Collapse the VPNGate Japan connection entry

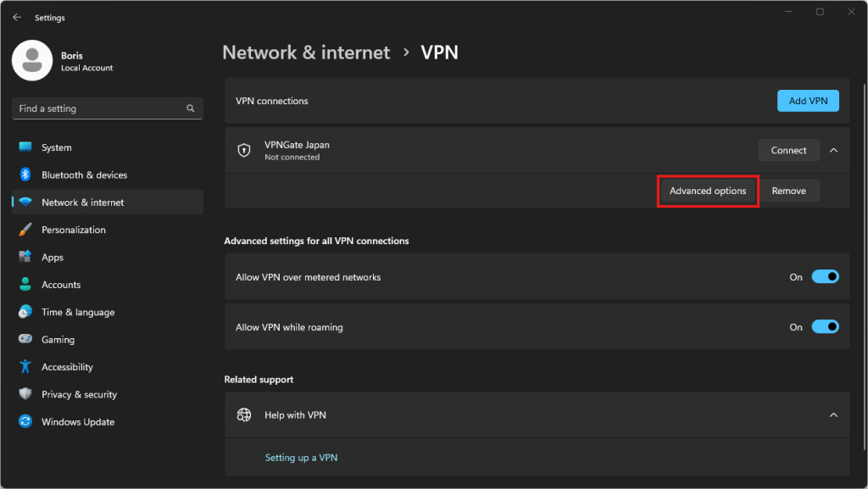833,150
